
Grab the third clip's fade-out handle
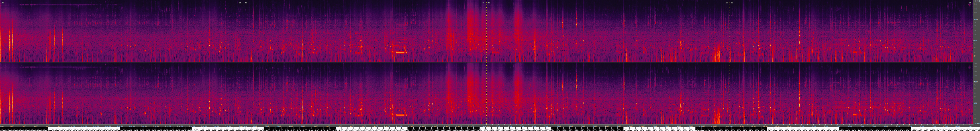[x=727, y=2]
